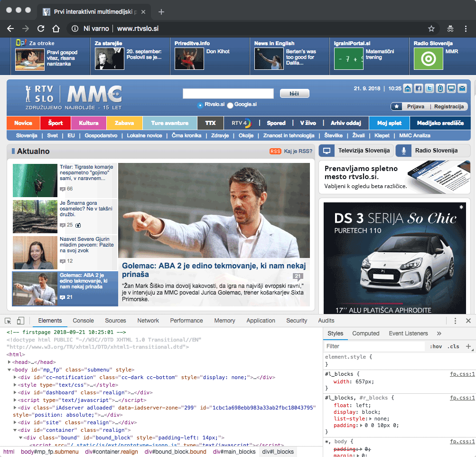
Task: Expand the head element node
Action: pos(9,362)
